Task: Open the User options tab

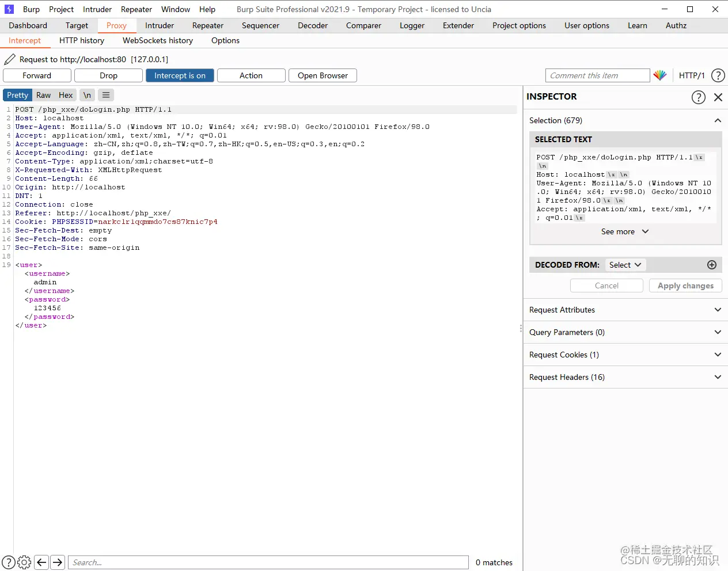Action: pos(587,25)
